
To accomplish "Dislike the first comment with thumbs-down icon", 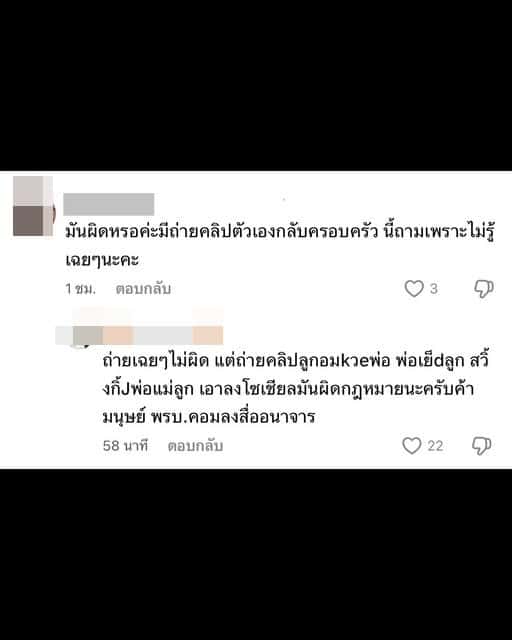I will pos(484,289).
